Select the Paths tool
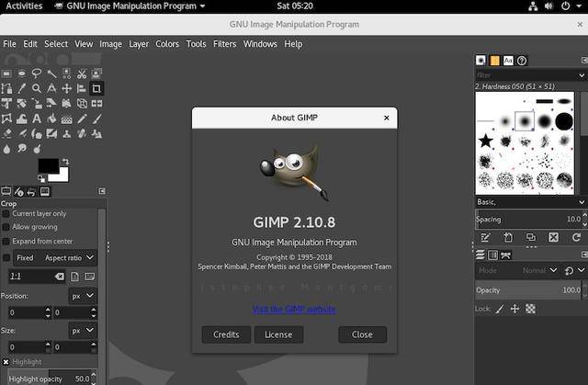588x385 pixels. (6, 88)
